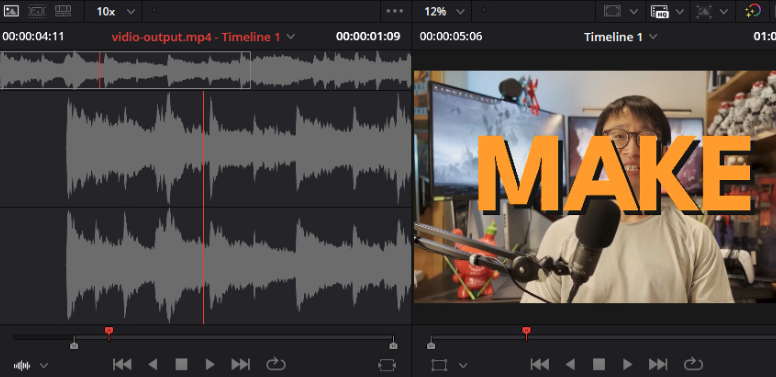Go to first frame in timeline viewer
The image size is (776, 377).
point(540,365)
